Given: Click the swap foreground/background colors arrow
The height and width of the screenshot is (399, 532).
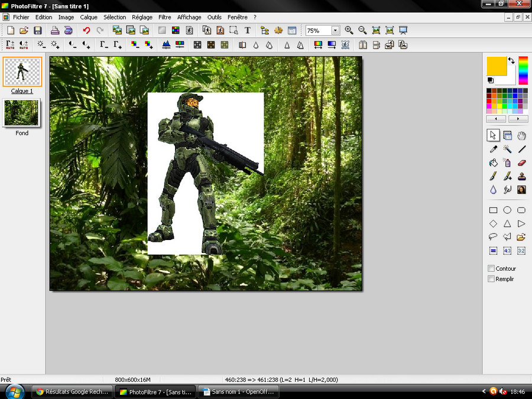Looking at the screenshot, I should [x=512, y=61].
